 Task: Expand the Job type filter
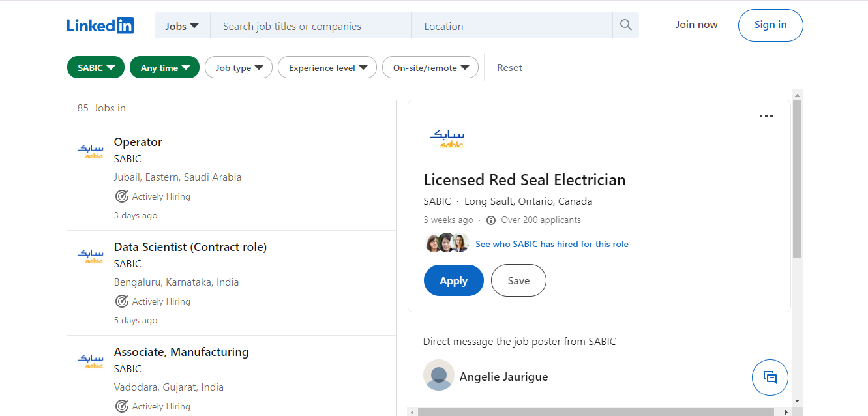click(x=239, y=68)
